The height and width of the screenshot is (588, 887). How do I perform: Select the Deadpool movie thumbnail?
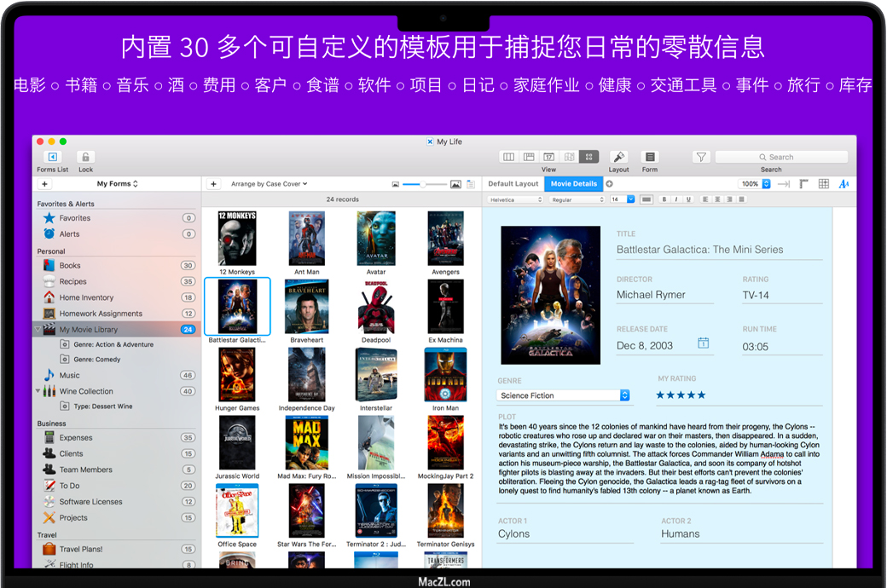(x=375, y=307)
